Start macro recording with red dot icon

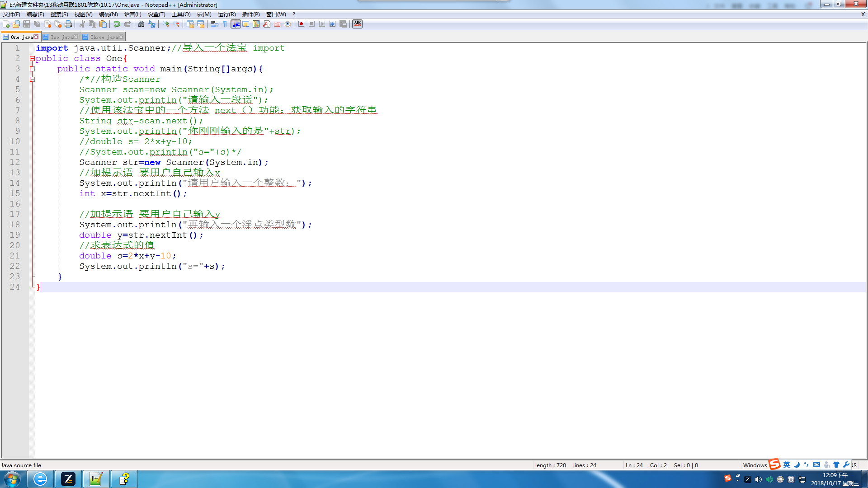(x=301, y=24)
